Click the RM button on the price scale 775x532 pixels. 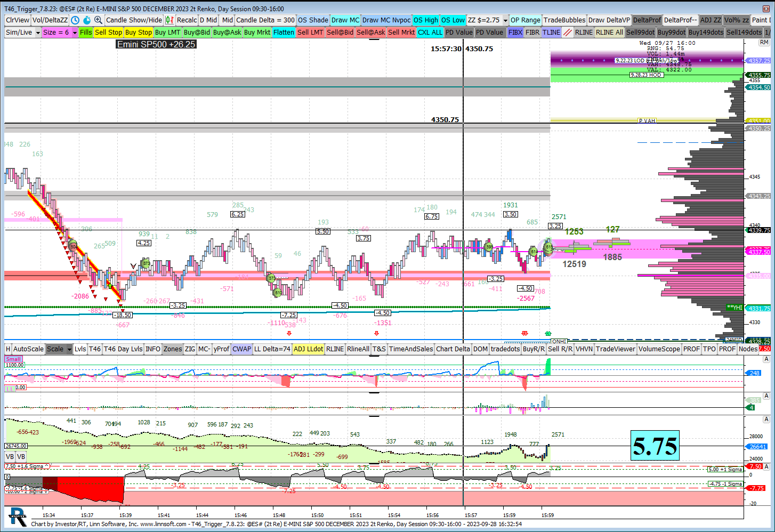click(764, 42)
